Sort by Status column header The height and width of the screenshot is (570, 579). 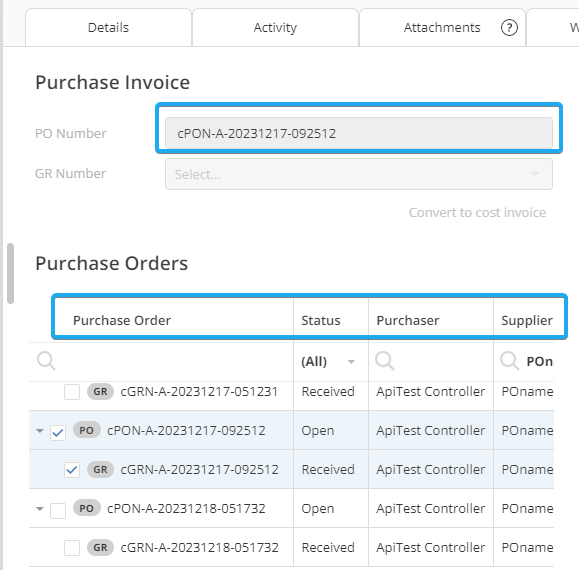point(321,320)
